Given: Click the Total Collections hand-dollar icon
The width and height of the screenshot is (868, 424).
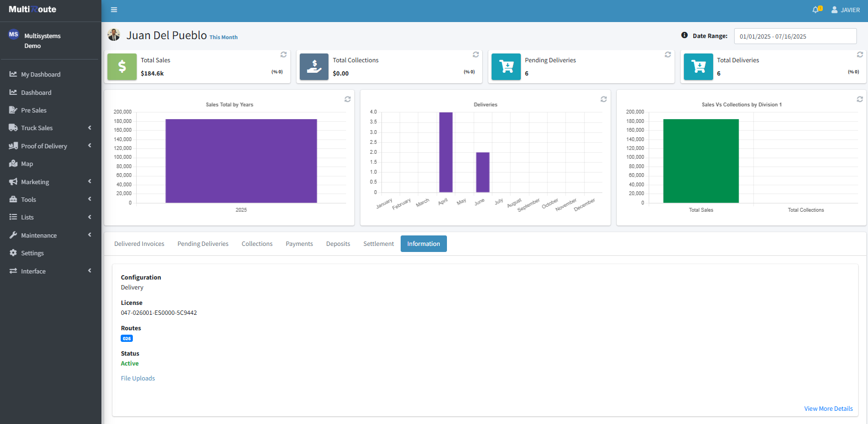Looking at the screenshot, I should (x=314, y=67).
